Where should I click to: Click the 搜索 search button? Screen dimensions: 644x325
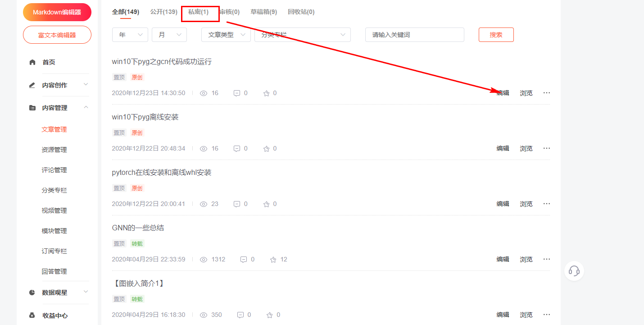tap(496, 35)
